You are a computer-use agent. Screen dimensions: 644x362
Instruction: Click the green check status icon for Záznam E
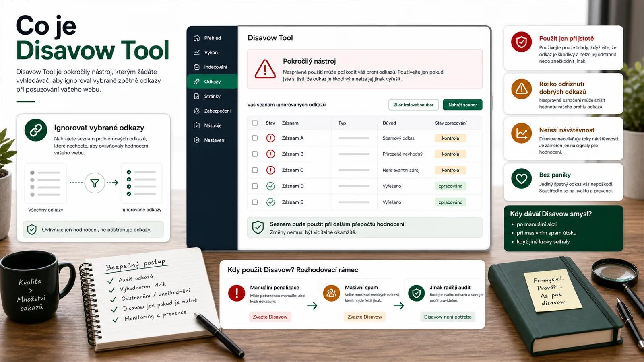(270, 202)
